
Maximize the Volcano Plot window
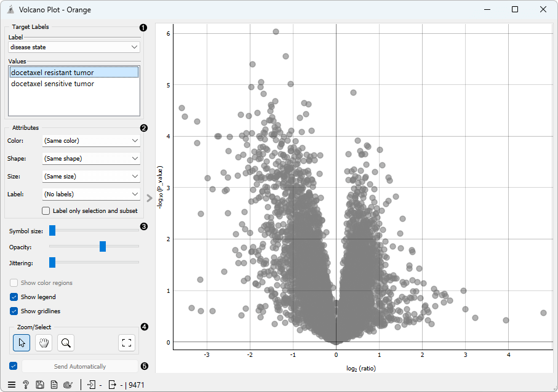(x=514, y=10)
